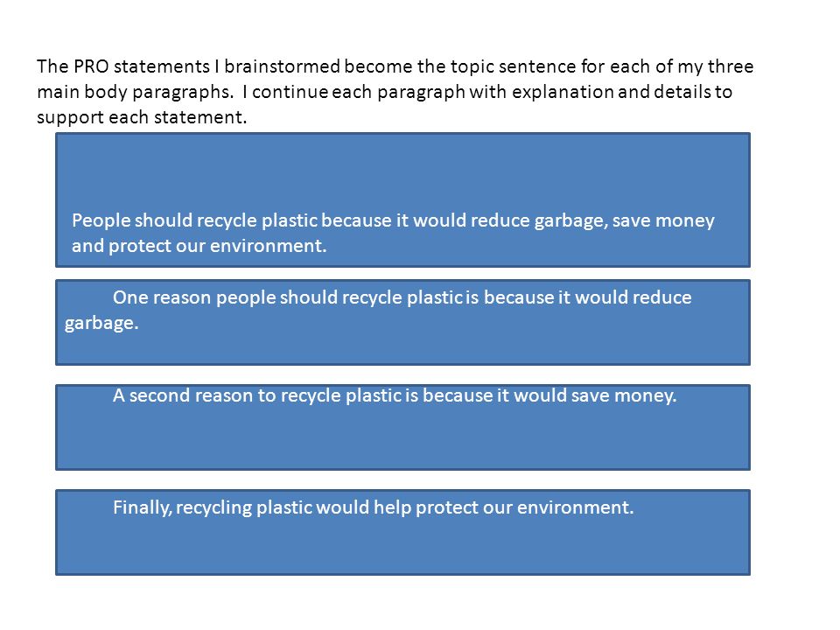Viewport: 840px width, 630px height.
Task: Select the 'A second reason to recycle' box
Action: point(402,428)
